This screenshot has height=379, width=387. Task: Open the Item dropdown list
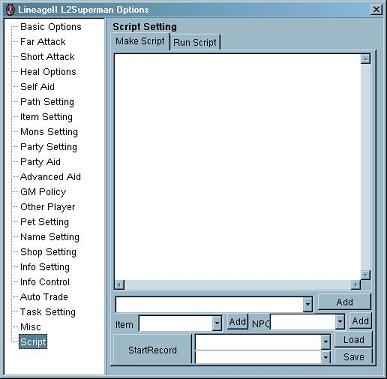coord(217,323)
